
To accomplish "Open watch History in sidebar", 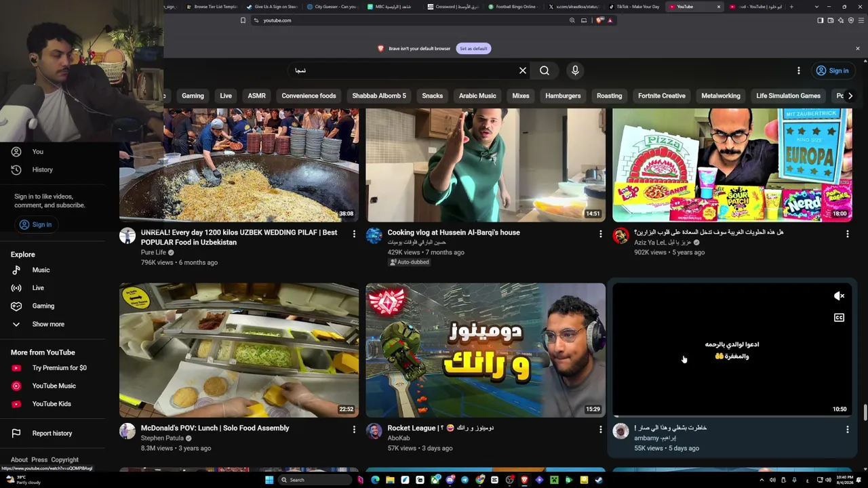I will coord(52,169).
